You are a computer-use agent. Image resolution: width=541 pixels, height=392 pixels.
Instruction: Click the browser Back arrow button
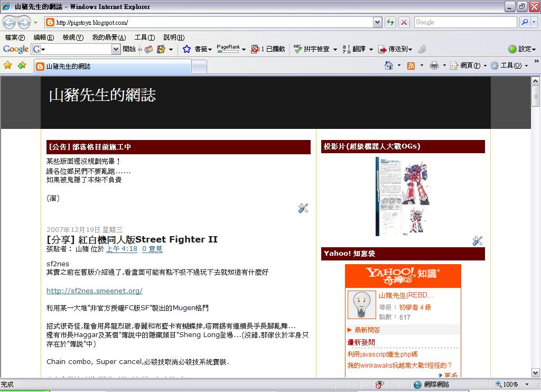pos(10,23)
